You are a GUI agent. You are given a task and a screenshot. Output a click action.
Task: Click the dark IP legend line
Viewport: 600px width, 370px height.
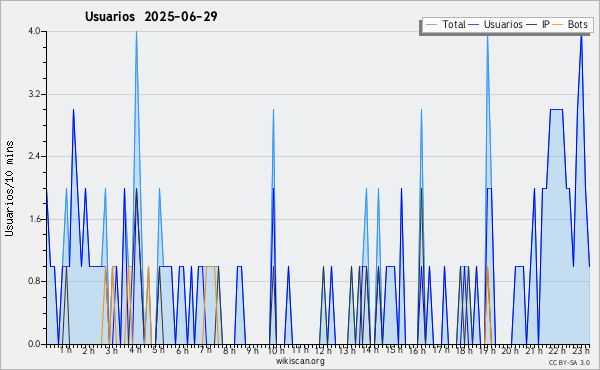pos(532,24)
